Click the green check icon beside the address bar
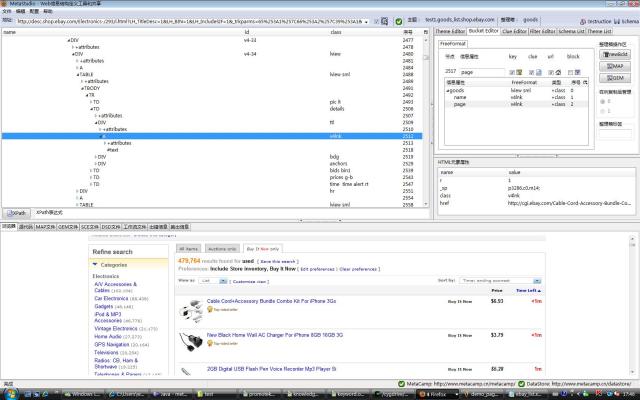Viewport: 640px width, 400px height. coord(399,21)
